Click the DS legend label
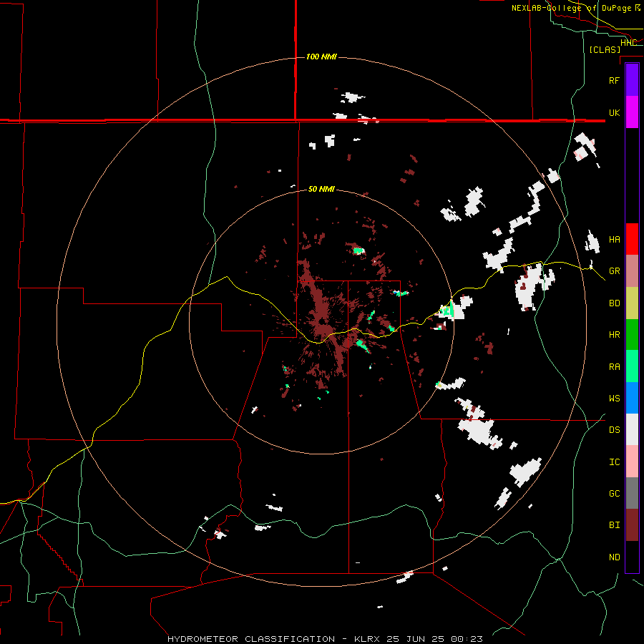The width and height of the screenshot is (644, 644). point(614,429)
